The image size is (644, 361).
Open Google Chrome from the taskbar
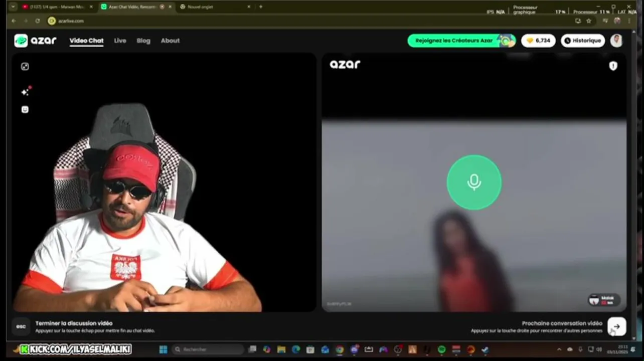340,349
